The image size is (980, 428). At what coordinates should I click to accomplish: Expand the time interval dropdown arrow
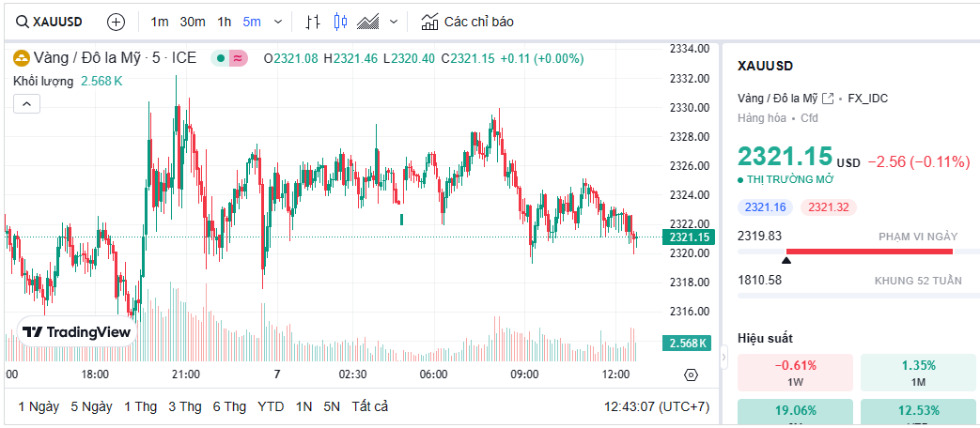(x=277, y=22)
